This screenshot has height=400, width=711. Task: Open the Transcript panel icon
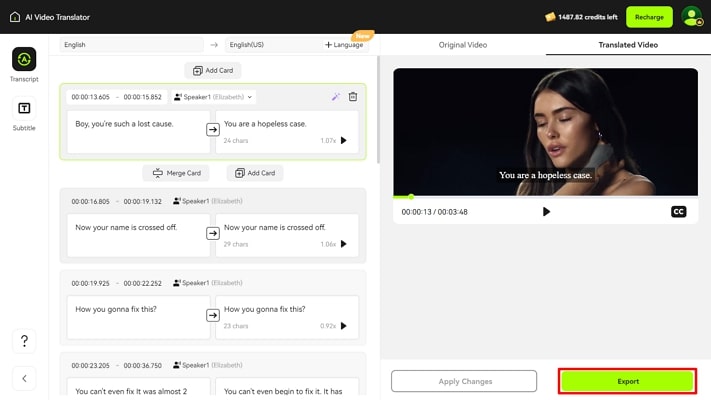pyautogui.click(x=24, y=59)
